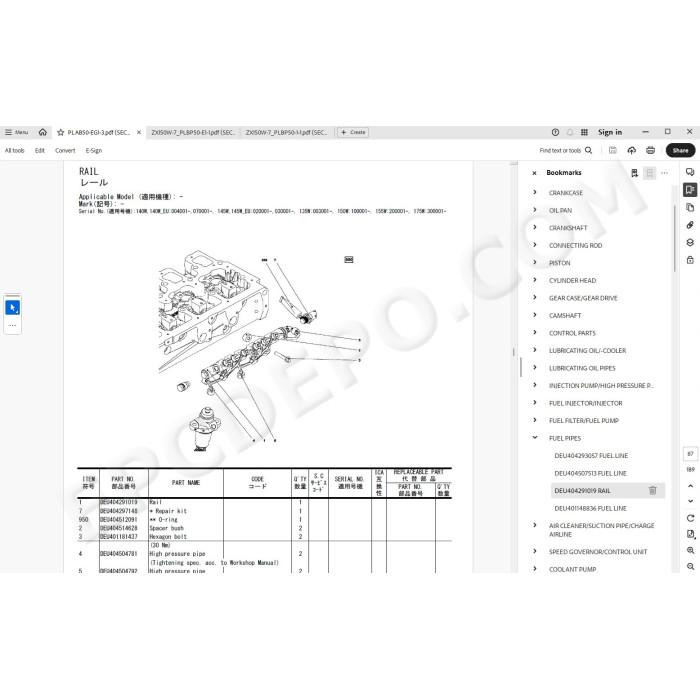Open the page thumbnails panel icon
This screenshot has height=700, width=700.
click(690, 208)
